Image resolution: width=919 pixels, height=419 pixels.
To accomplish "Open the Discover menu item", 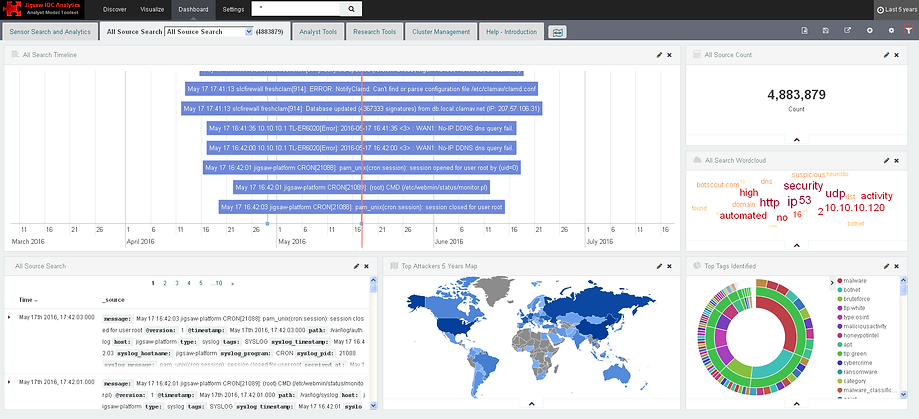I will tap(114, 9).
